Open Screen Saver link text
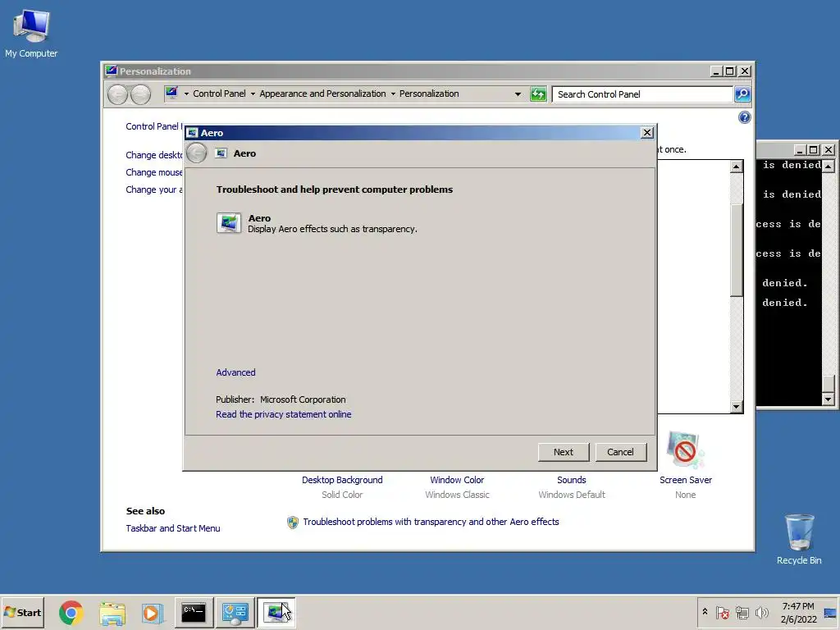 [686, 480]
